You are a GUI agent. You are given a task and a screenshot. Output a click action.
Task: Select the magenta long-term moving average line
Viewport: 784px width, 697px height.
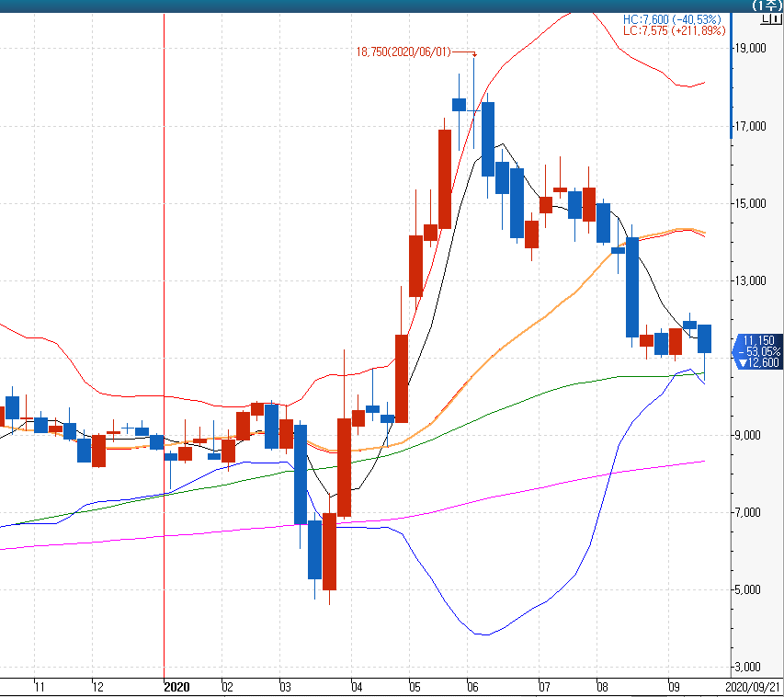click(460, 502)
